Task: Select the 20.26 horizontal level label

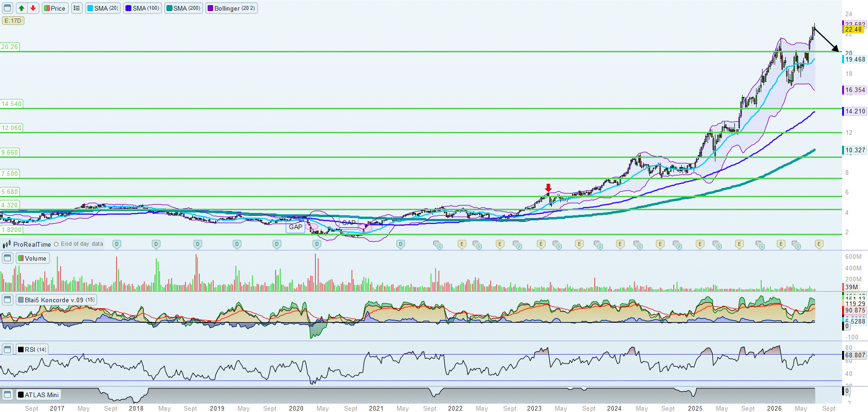Action: pos(10,47)
